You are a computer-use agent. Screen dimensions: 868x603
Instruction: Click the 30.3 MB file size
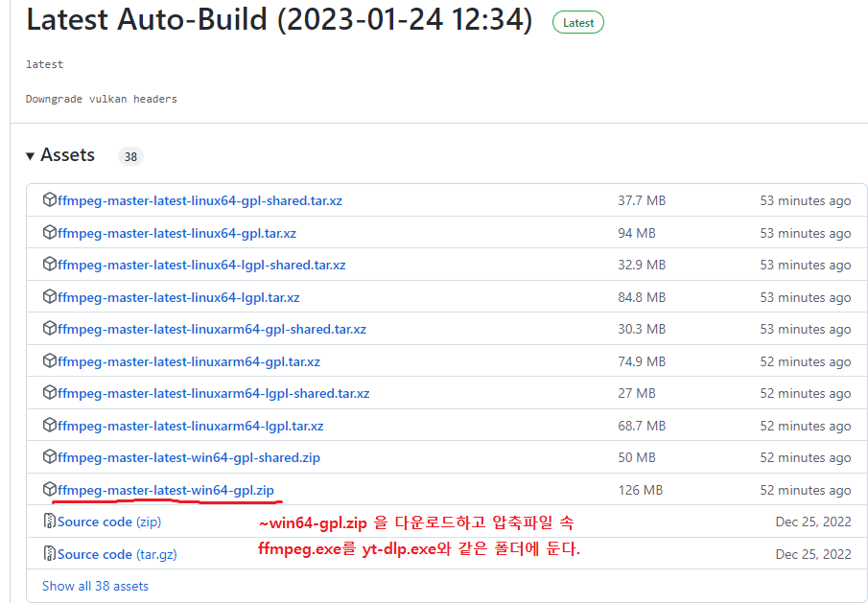pos(642,329)
